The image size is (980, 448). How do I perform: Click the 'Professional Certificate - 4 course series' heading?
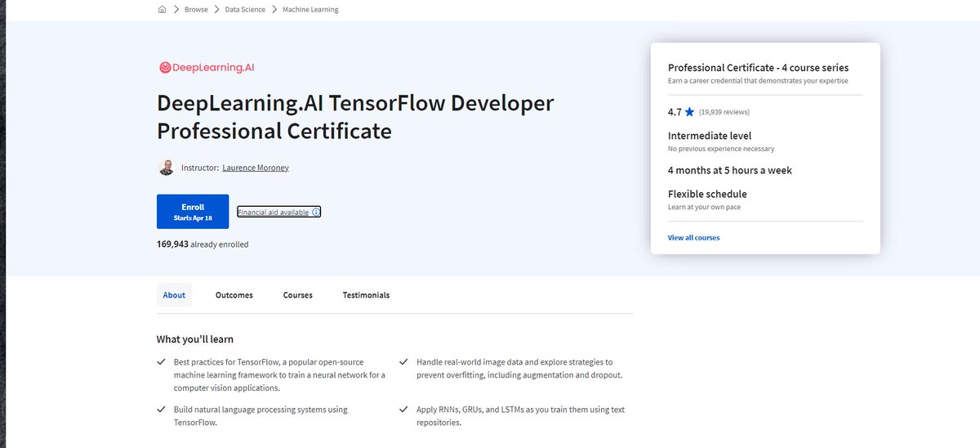[758, 68]
